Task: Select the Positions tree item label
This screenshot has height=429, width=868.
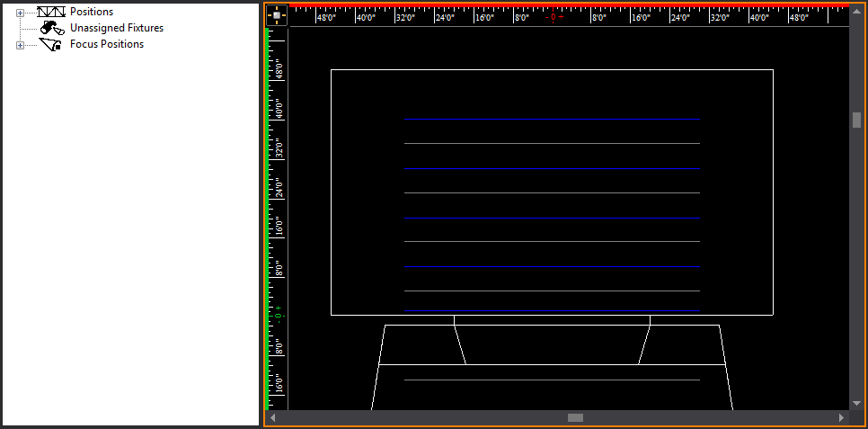Action: pos(92,12)
